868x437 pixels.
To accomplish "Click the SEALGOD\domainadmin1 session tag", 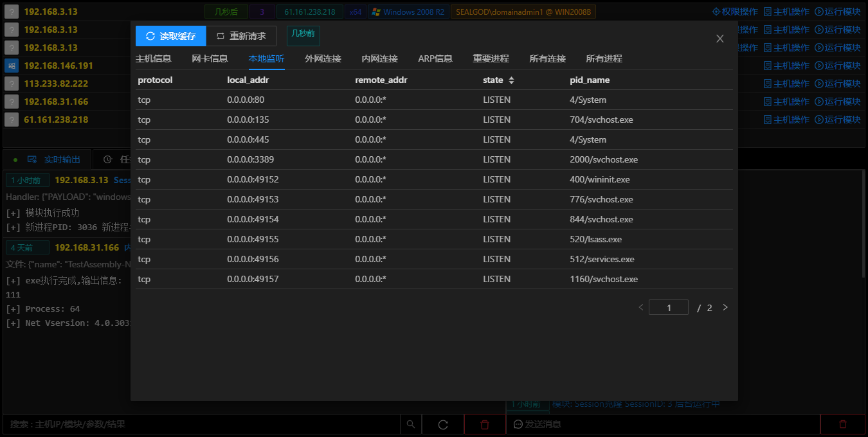I will [523, 12].
